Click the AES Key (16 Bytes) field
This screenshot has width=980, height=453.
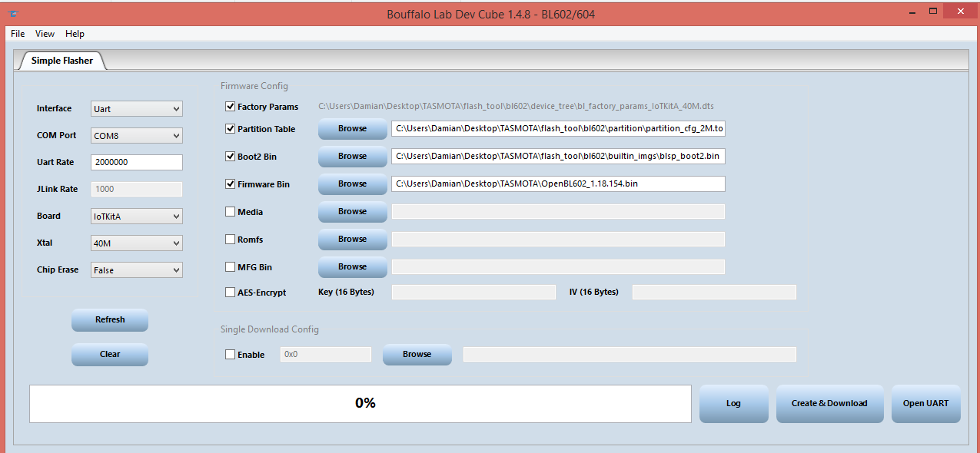coord(473,293)
